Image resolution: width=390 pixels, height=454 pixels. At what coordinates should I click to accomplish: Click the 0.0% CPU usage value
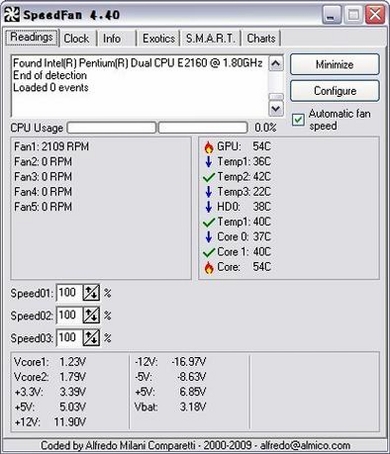click(265, 128)
